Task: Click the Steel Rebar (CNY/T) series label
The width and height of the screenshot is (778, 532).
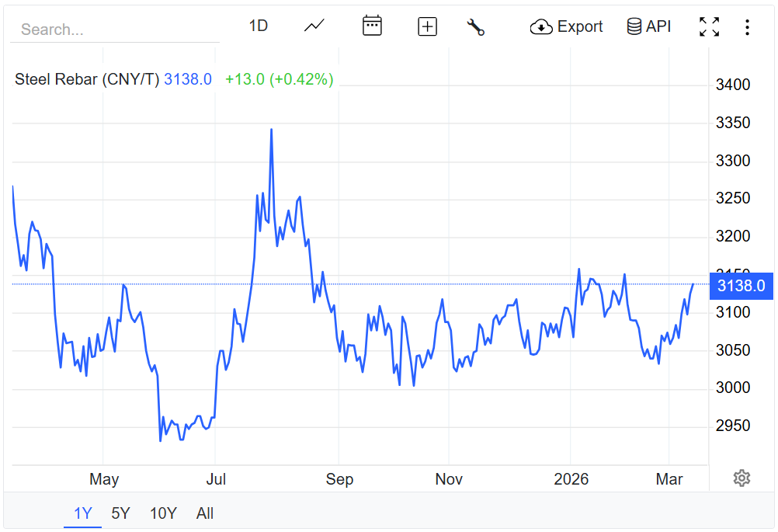Action: [87, 79]
